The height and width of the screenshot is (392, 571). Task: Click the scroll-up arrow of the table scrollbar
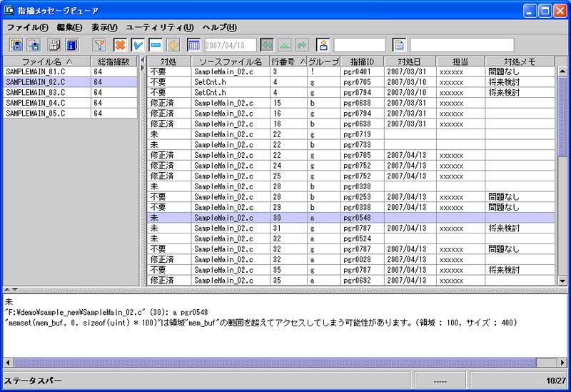(x=562, y=71)
